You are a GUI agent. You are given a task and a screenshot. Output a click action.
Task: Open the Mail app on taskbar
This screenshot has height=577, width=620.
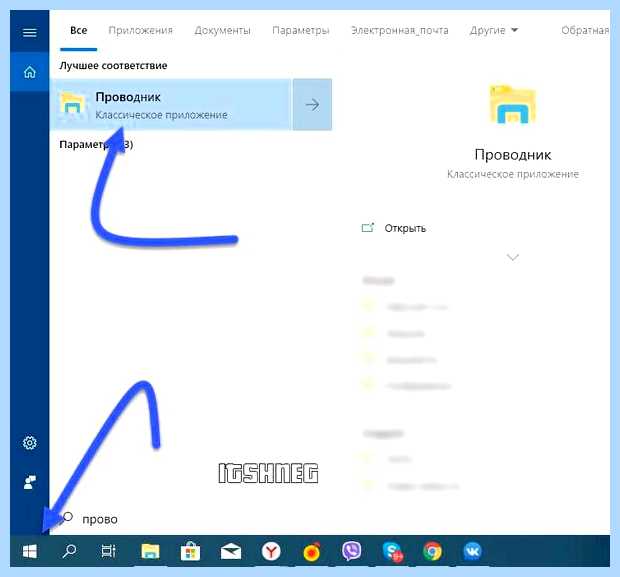[x=231, y=551]
